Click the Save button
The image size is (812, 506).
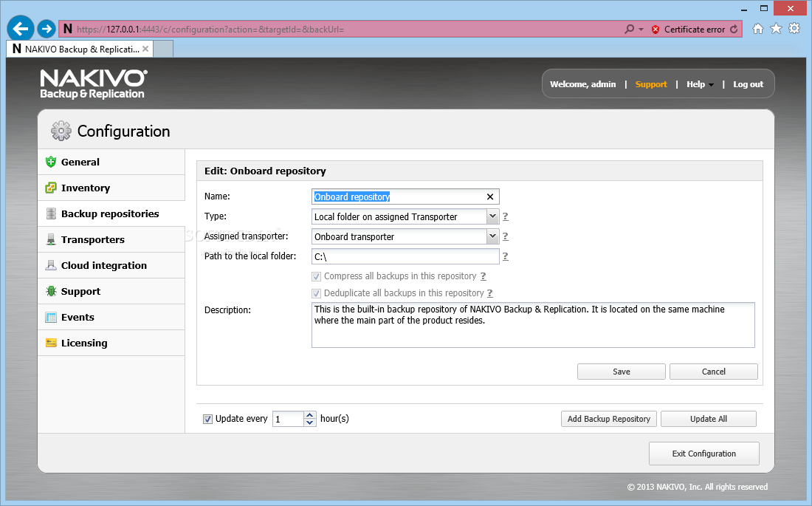click(622, 372)
